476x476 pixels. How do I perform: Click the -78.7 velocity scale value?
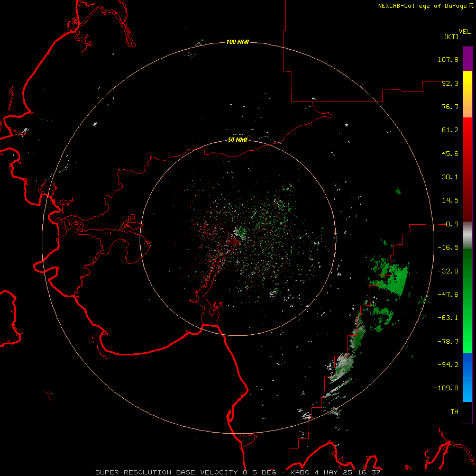pos(448,342)
